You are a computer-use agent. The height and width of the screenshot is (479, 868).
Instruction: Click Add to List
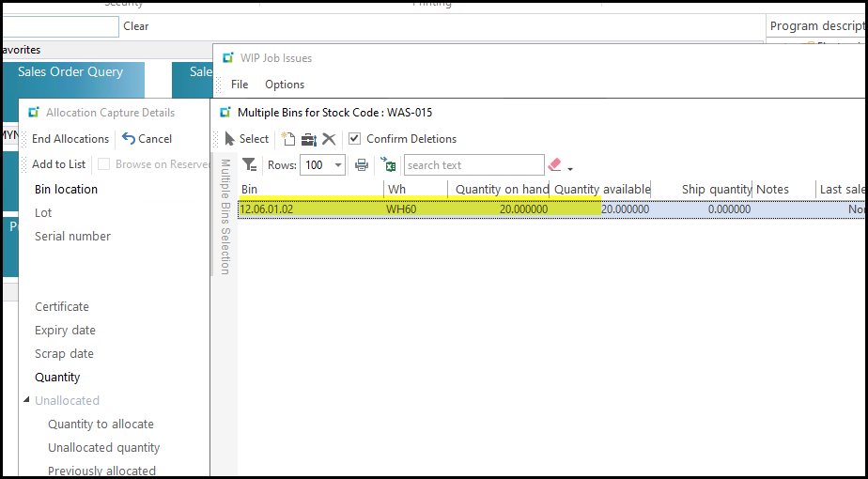58,164
